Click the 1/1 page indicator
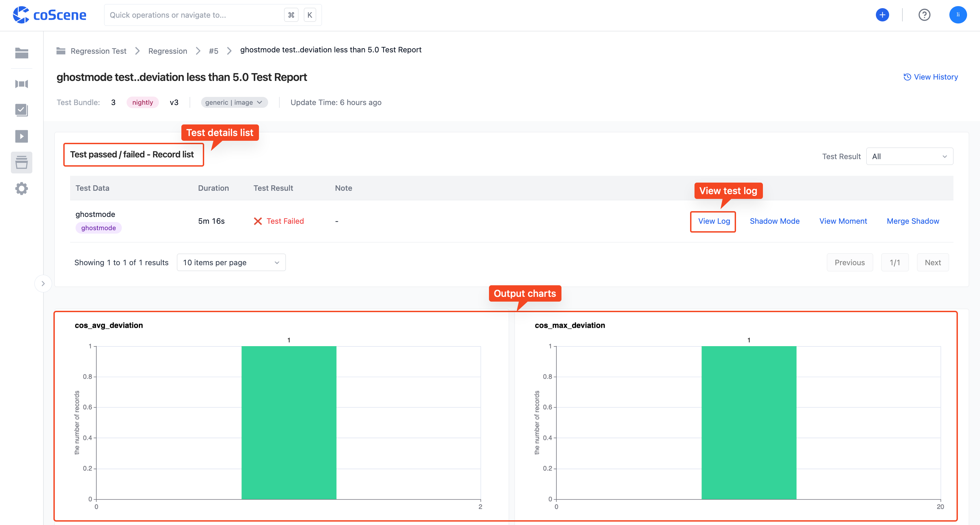980x525 pixels. point(895,262)
